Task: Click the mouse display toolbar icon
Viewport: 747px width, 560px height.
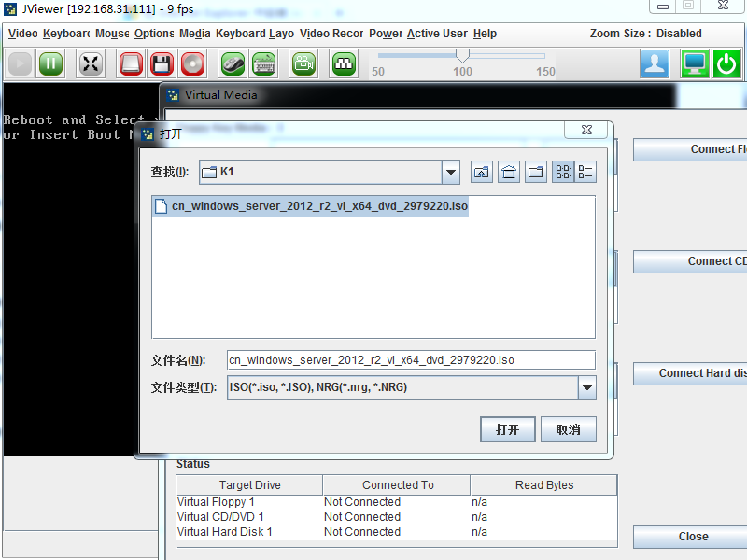Action: [x=233, y=63]
